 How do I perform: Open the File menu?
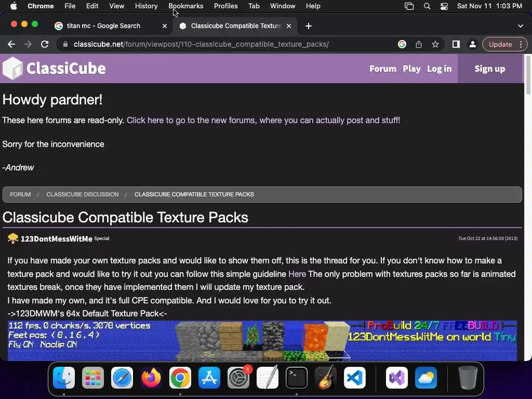(x=70, y=6)
